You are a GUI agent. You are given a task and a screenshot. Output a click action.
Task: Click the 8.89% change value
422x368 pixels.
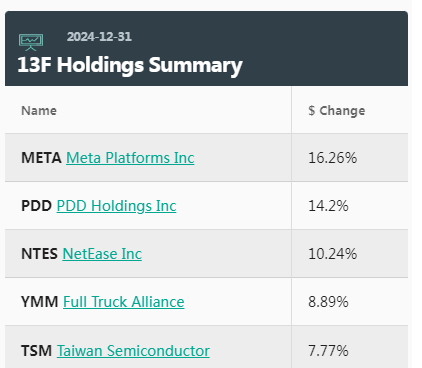(328, 302)
